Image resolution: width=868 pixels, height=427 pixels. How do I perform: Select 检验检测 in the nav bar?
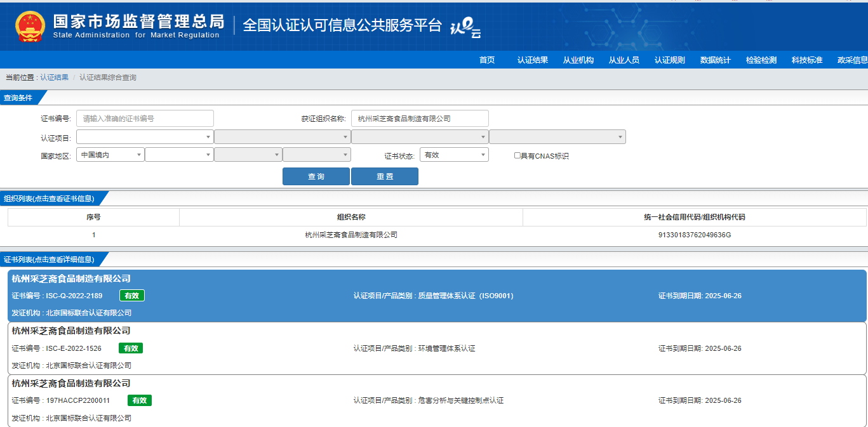(x=761, y=60)
